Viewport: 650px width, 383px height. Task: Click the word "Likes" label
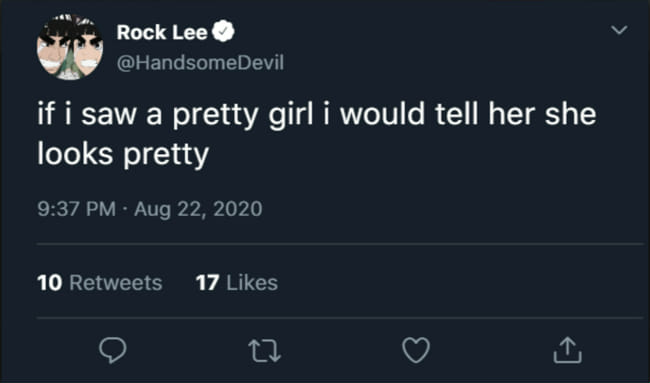point(252,283)
